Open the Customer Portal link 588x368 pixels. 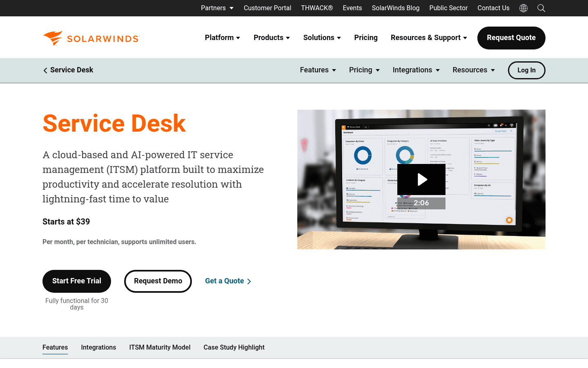click(x=267, y=8)
